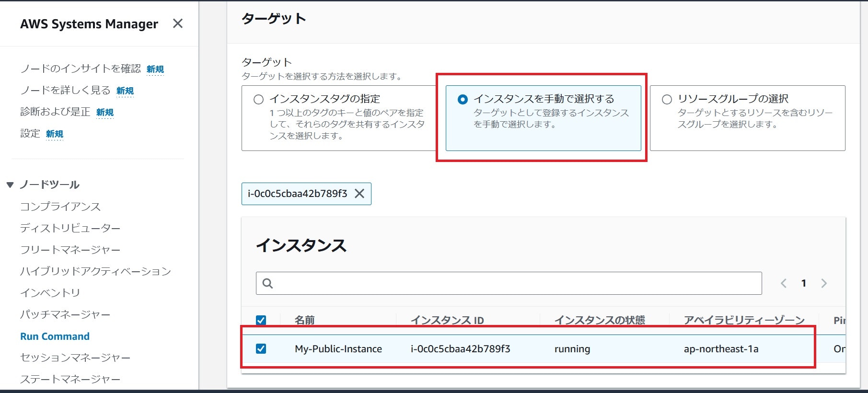
Task: Open インベントリ in sidebar
Action: coord(50,293)
